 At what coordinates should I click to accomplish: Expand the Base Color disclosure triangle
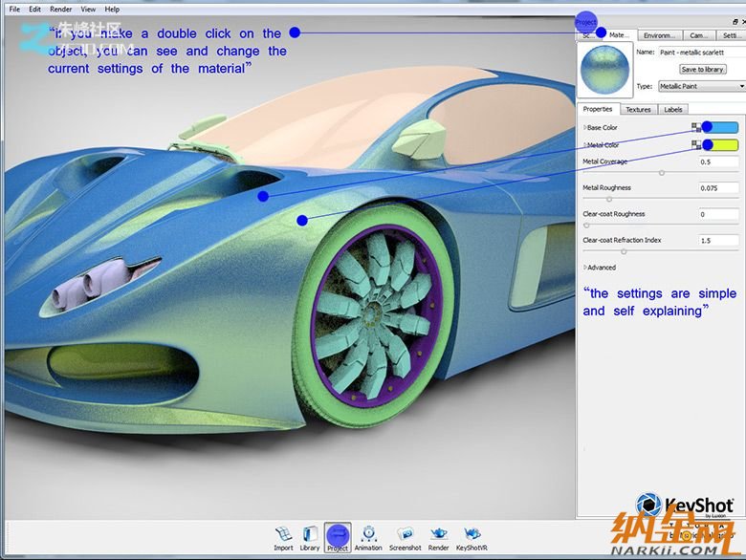[x=584, y=128]
